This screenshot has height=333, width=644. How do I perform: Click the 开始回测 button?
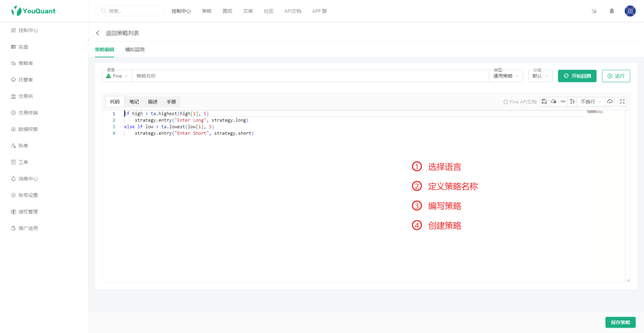(x=577, y=76)
